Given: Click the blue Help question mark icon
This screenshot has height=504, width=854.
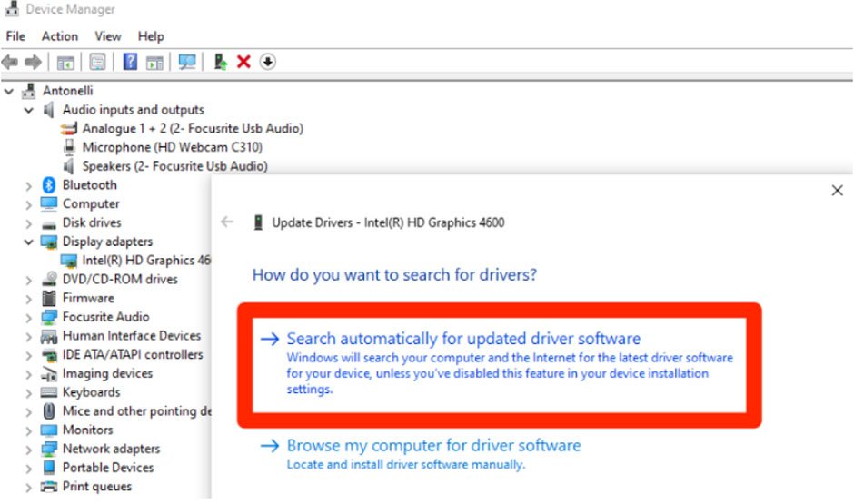Looking at the screenshot, I should 130,62.
